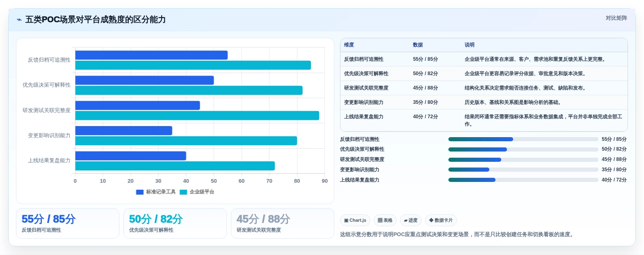644x255 pixels.
Task: Toggle the 企业级平台 legend swatch
Action: 183,192
